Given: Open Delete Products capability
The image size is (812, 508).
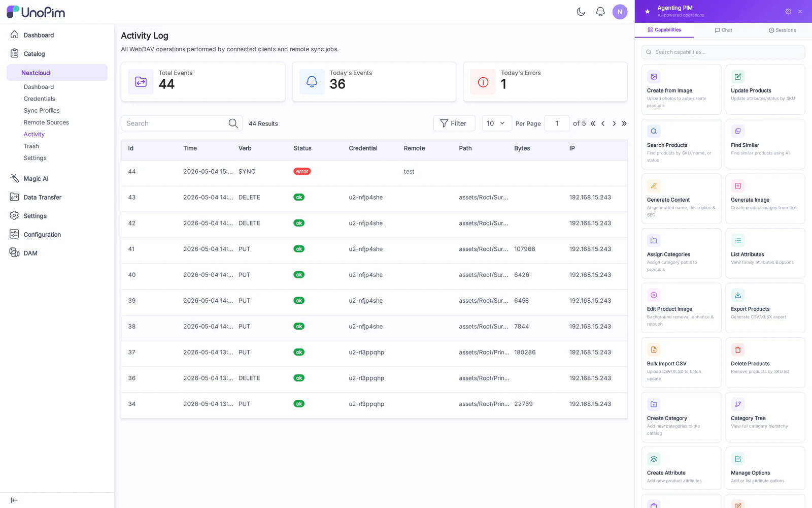Looking at the screenshot, I should tap(765, 362).
